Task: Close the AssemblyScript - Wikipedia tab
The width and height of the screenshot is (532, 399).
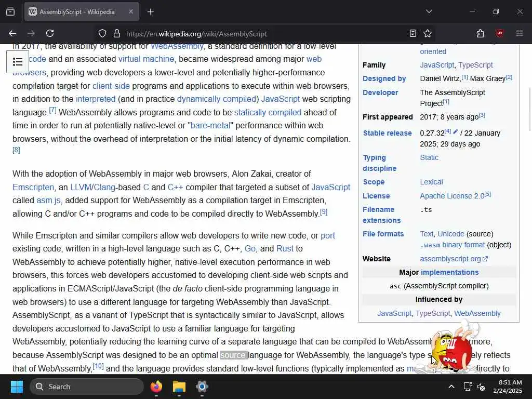Action: tap(130, 12)
